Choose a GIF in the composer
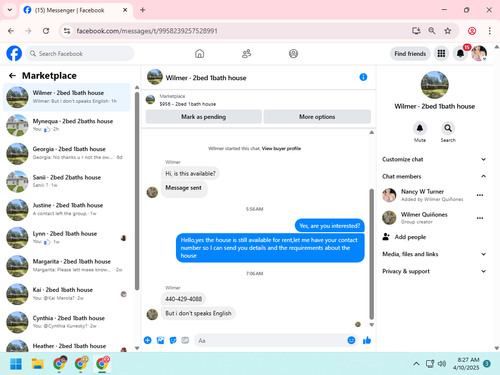Screen dimensions: 500x375 pos(185,340)
